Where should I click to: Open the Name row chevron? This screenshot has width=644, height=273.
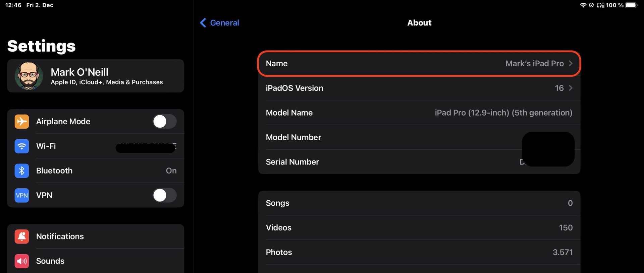pyautogui.click(x=571, y=64)
